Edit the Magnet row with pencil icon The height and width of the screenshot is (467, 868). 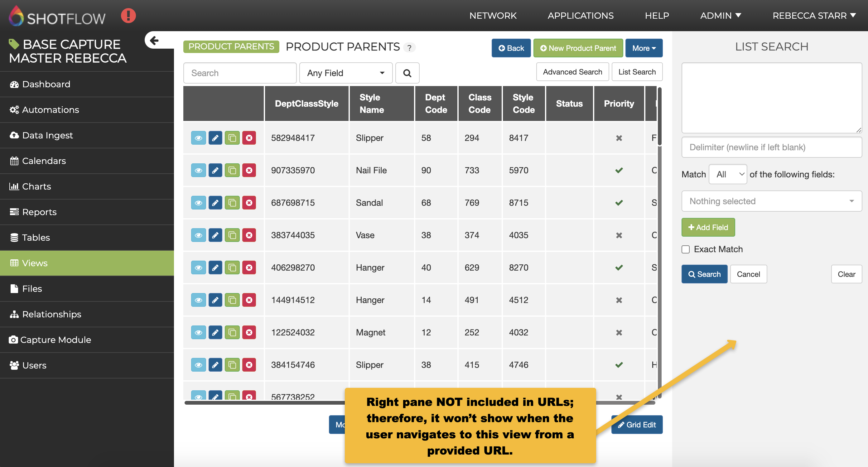pos(215,332)
